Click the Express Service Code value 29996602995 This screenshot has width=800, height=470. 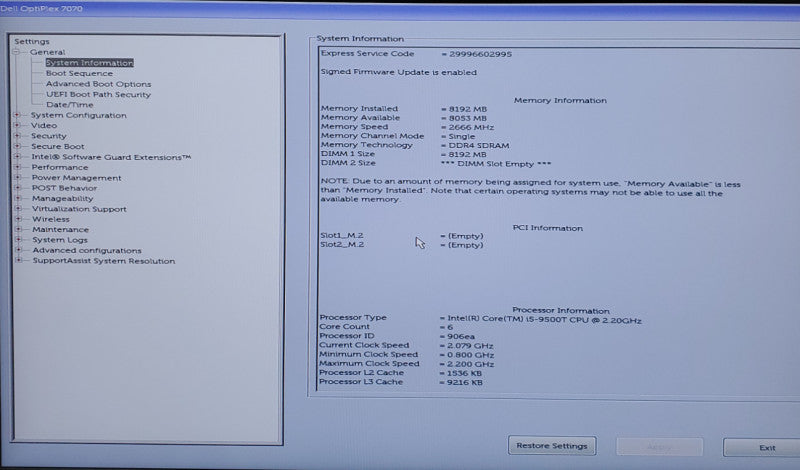tap(480, 54)
